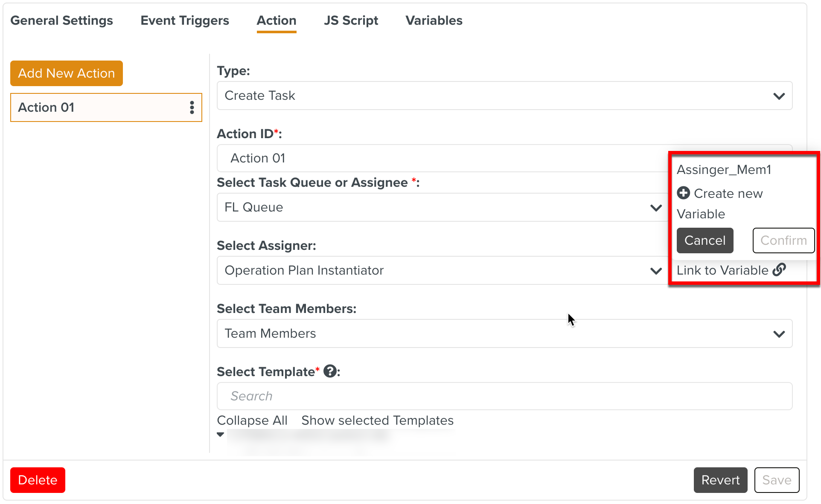Screen dimensions: 821x504
Task: Open the Event Triggers tab
Action: pos(185,20)
